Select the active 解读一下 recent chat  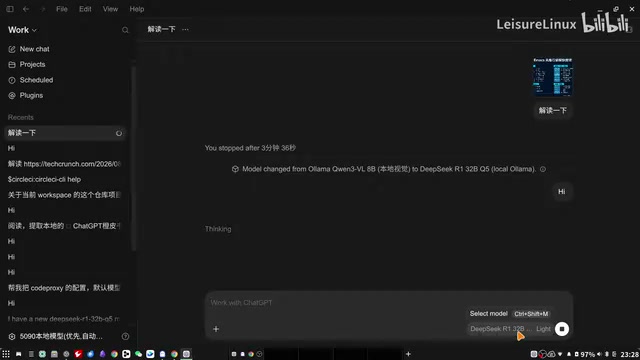pyautogui.click(x=64, y=133)
